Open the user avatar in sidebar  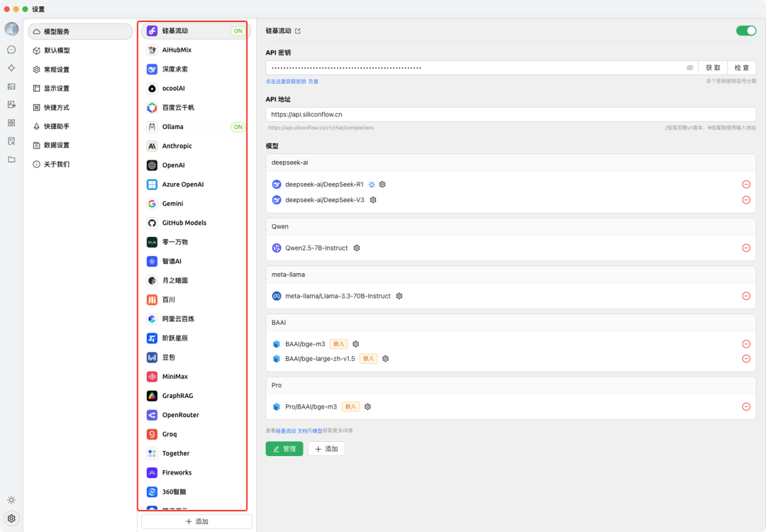click(11, 29)
